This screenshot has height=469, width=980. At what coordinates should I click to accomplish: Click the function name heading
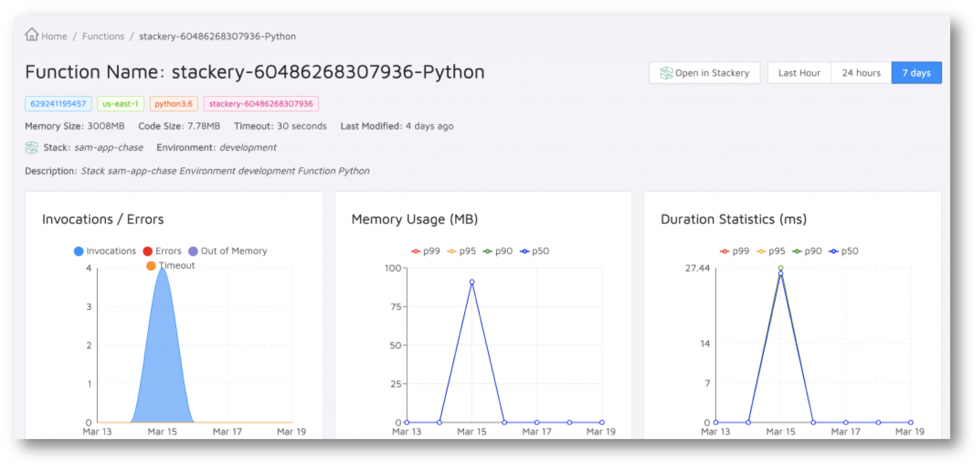[x=254, y=72]
